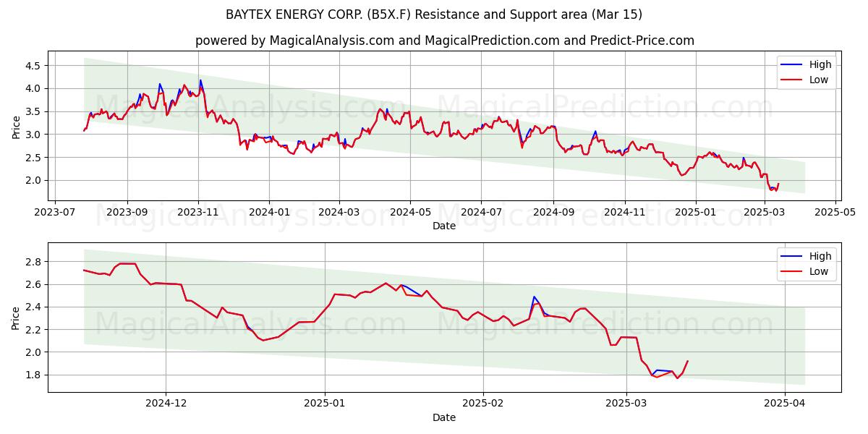Viewport: 868px width, 434px height.
Task: Click the price peak near 2023-11 in top chart
Action: (x=200, y=80)
